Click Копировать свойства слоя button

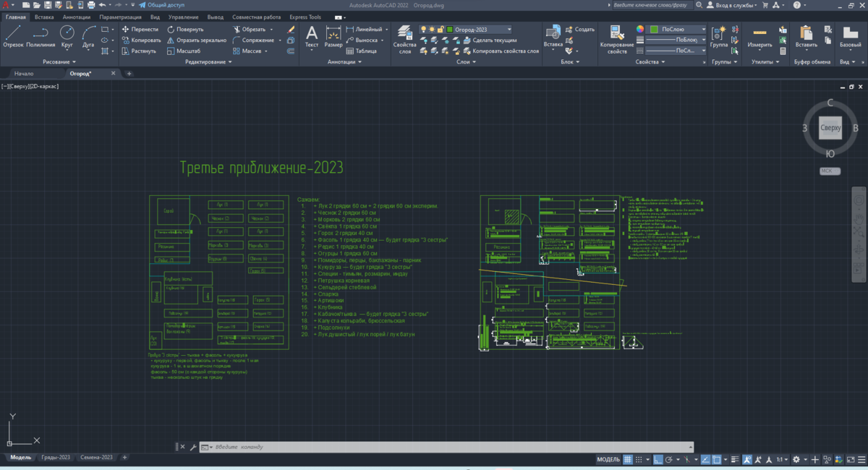coord(500,51)
